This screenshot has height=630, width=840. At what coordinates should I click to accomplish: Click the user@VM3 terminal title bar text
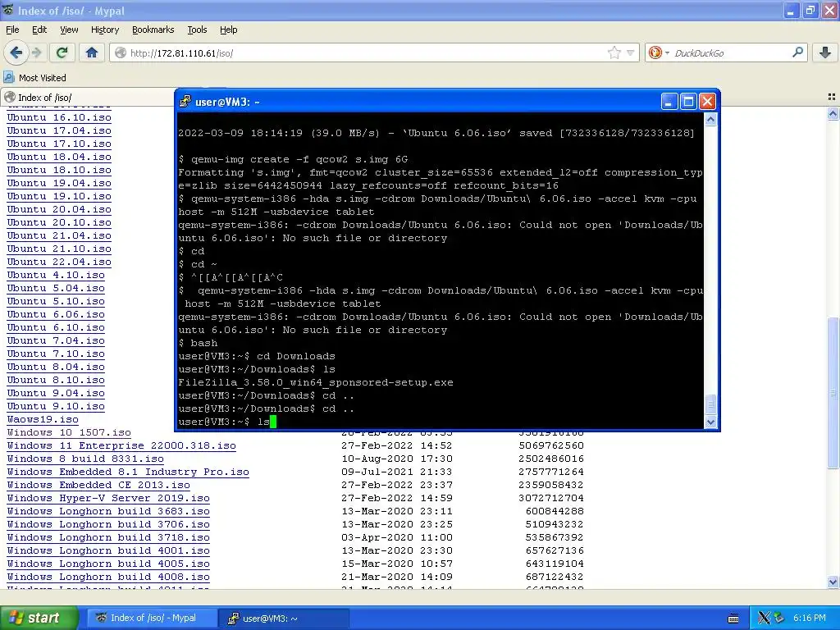coord(227,102)
